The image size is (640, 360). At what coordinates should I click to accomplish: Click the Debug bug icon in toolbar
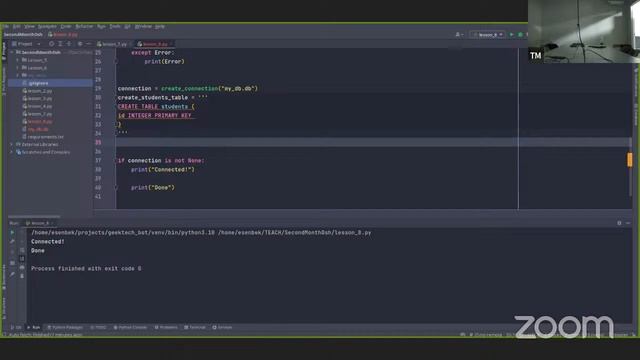coord(520,35)
